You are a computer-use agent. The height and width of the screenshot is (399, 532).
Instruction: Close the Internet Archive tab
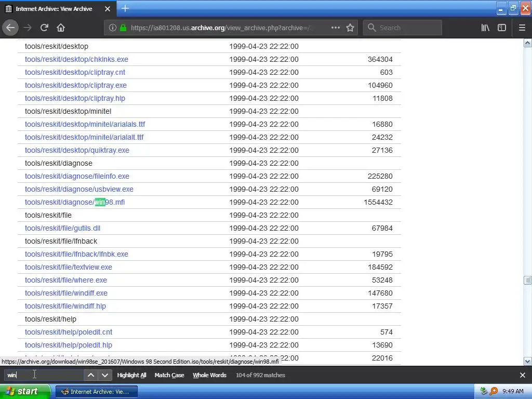107,9
